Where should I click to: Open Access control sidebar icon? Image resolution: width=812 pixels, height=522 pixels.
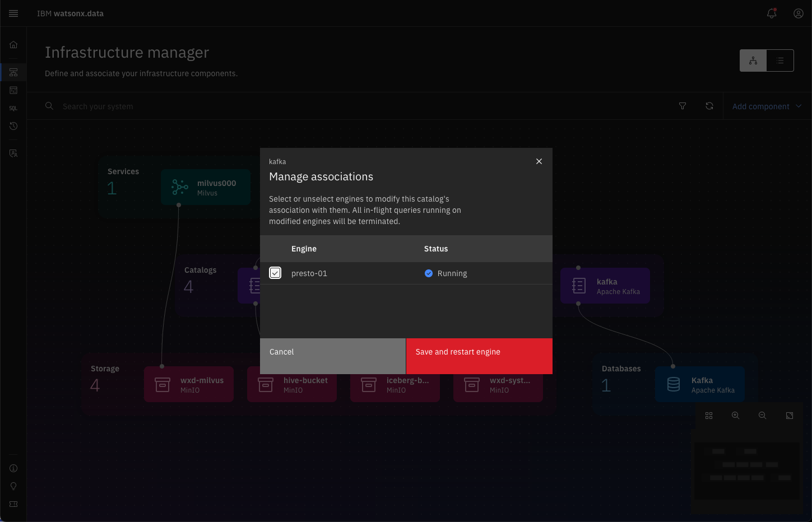click(x=13, y=153)
